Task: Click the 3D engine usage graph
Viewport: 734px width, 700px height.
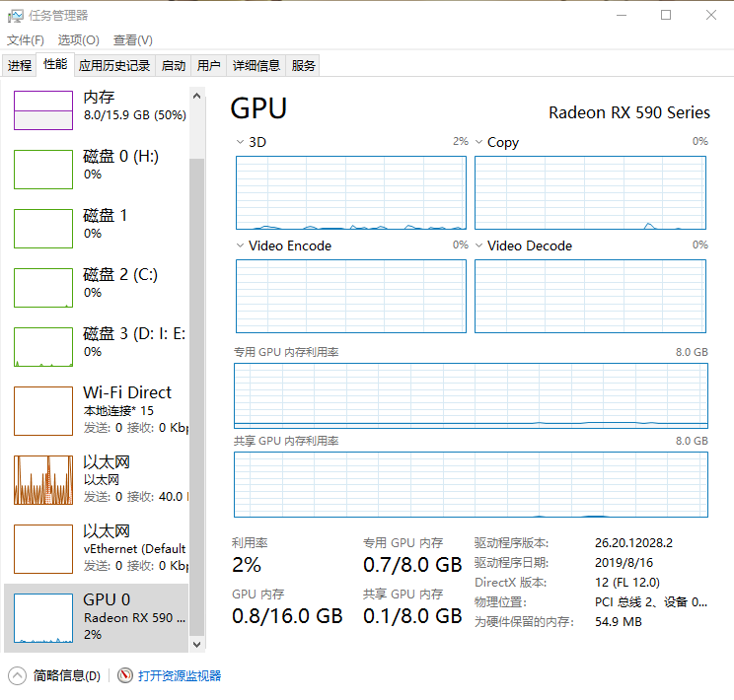Action: click(x=351, y=193)
